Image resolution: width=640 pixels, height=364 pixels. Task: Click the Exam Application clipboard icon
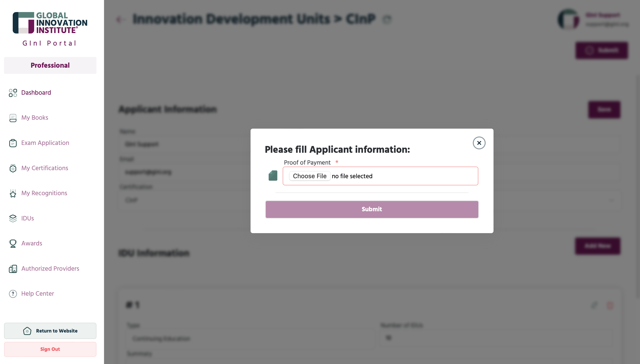tap(13, 143)
